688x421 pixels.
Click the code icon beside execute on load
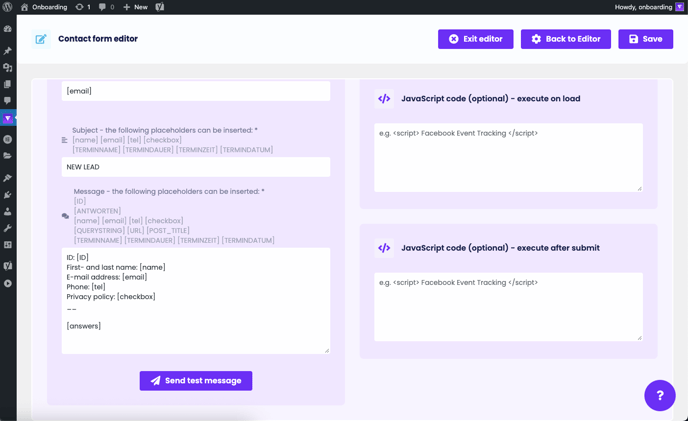click(x=384, y=99)
